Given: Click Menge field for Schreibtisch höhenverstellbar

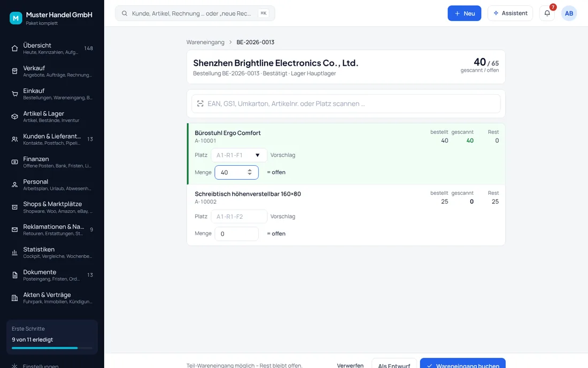Looking at the screenshot, I should 236,234.
